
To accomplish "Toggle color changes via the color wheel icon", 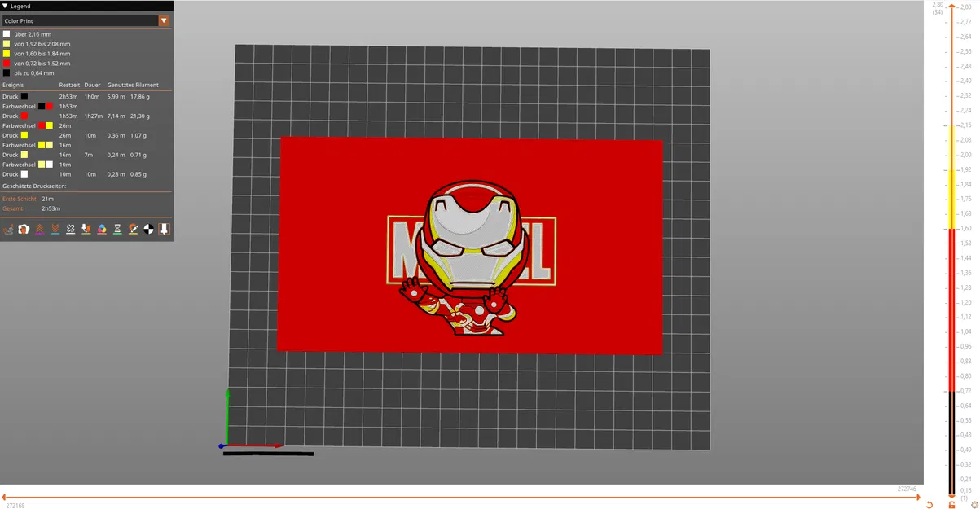I will tap(102, 229).
